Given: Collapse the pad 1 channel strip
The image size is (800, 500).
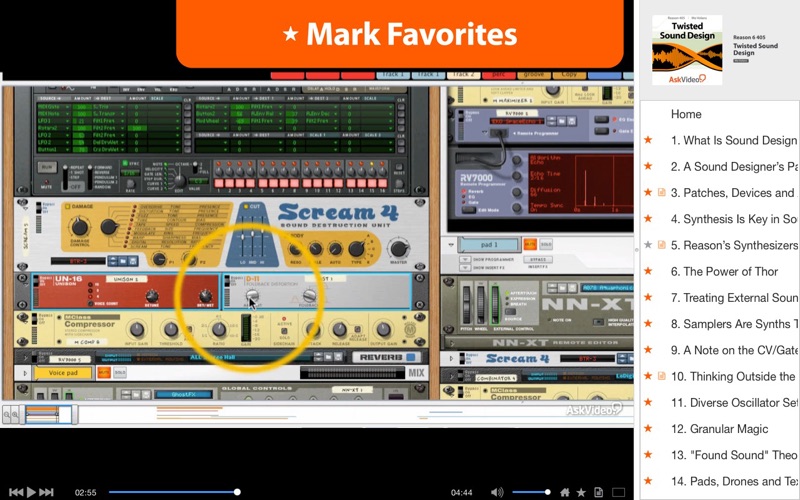Looking at the screenshot, I should pos(451,244).
